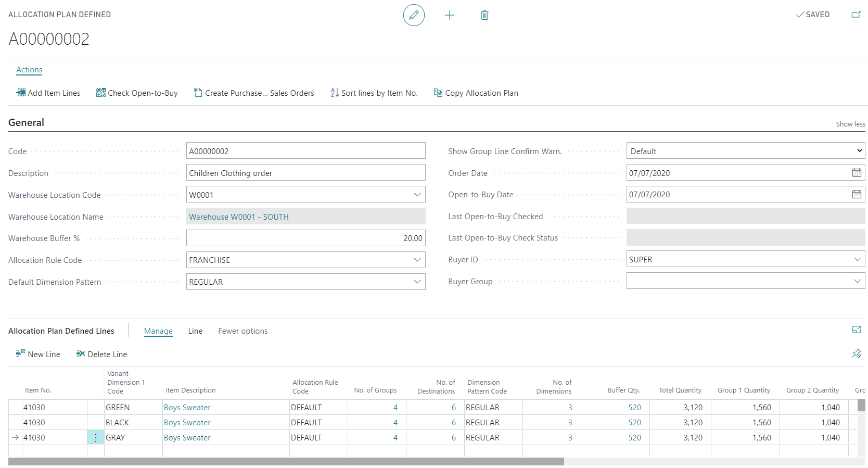This screenshot has width=868, height=468.
Task: Click Copy Allocation Plan button
Action: point(476,93)
